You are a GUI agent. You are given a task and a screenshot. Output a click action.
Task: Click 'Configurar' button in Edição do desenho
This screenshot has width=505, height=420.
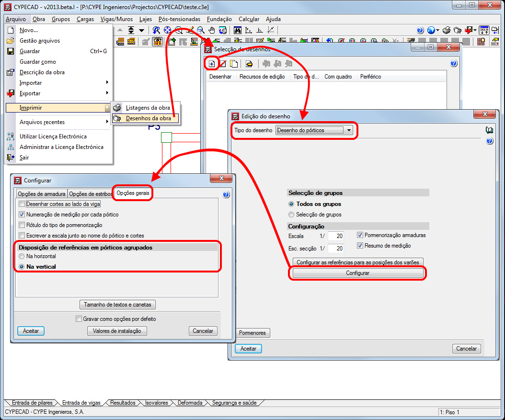coord(357,273)
